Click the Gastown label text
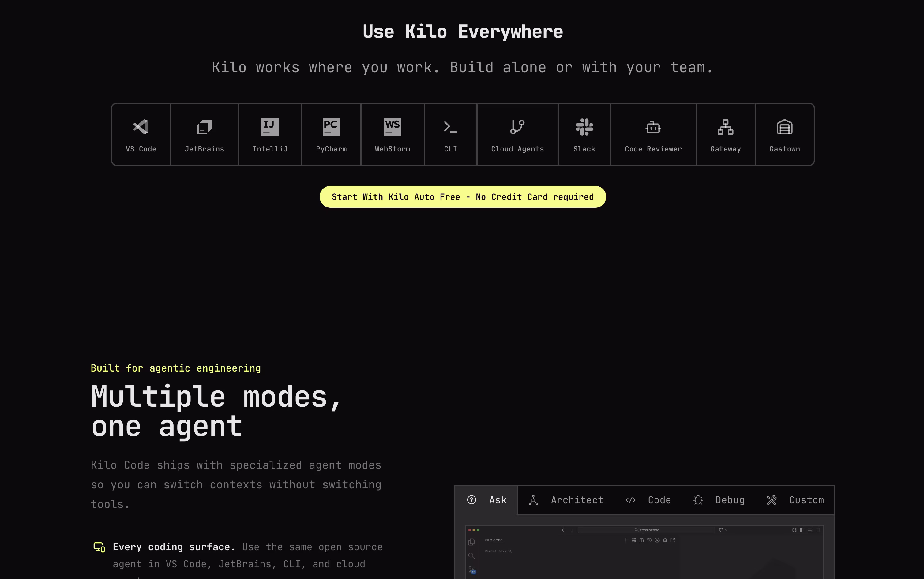This screenshot has height=579, width=924. click(785, 149)
